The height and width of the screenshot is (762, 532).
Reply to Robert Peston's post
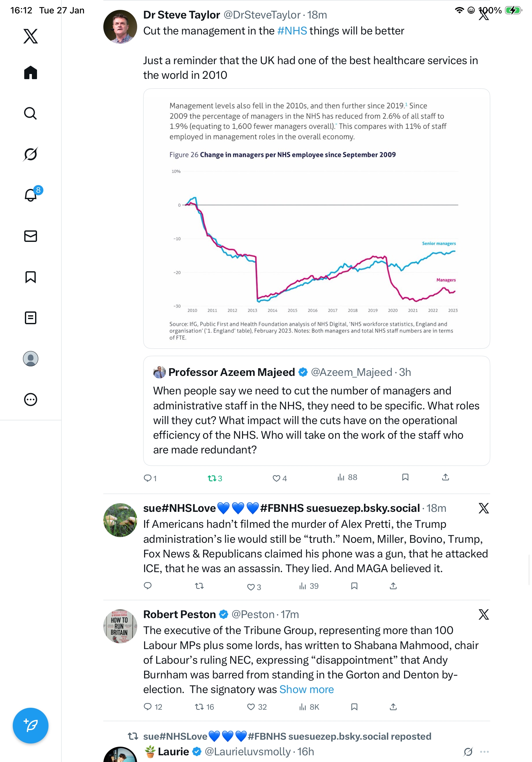coord(148,706)
